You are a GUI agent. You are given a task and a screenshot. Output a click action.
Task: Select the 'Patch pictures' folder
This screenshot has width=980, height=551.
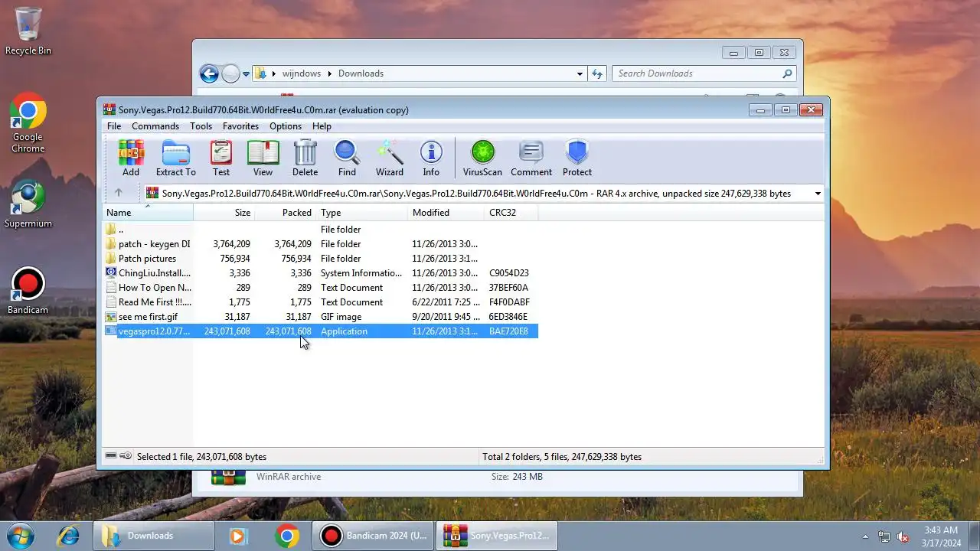coord(320,259)
